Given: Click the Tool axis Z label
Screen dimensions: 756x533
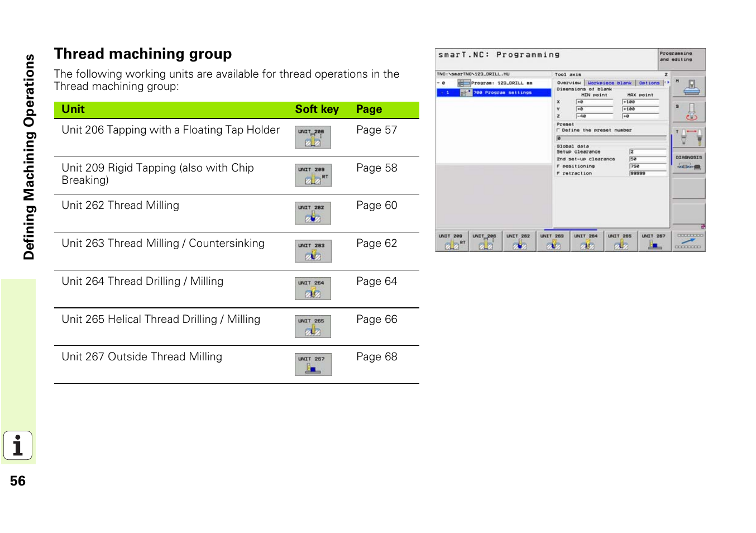Looking at the screenshot, I should pos(611,74).
